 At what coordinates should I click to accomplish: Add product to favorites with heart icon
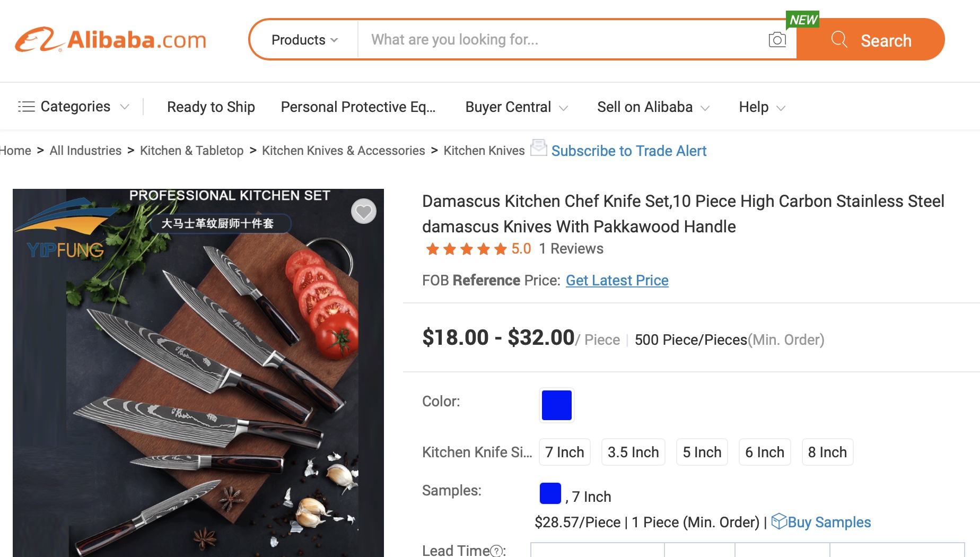coord(364,212)
